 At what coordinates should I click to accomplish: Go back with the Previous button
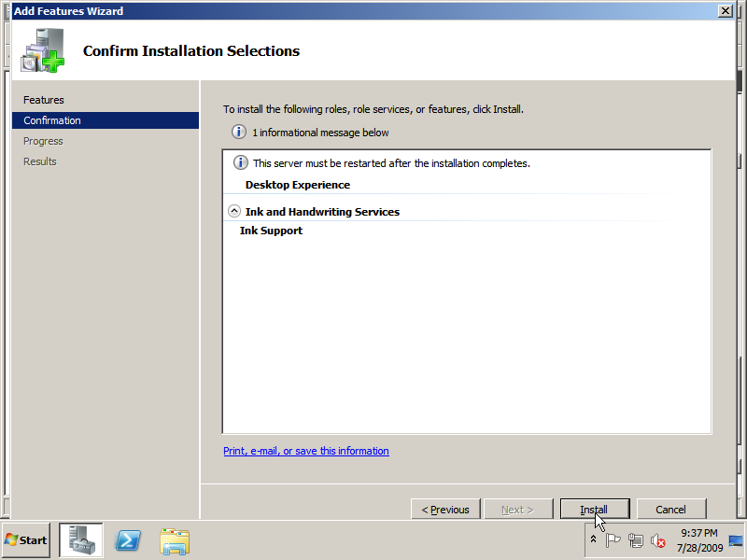[445, 510]
